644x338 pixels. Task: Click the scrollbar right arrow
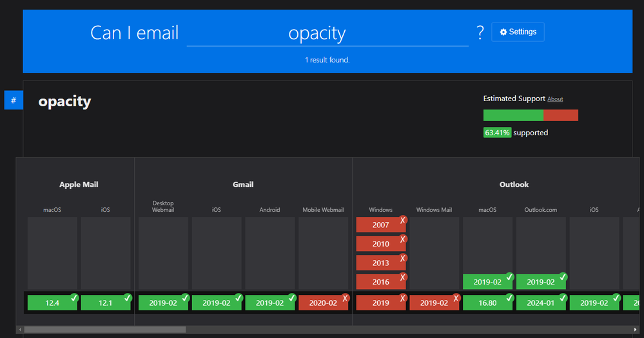coord(636,330)
